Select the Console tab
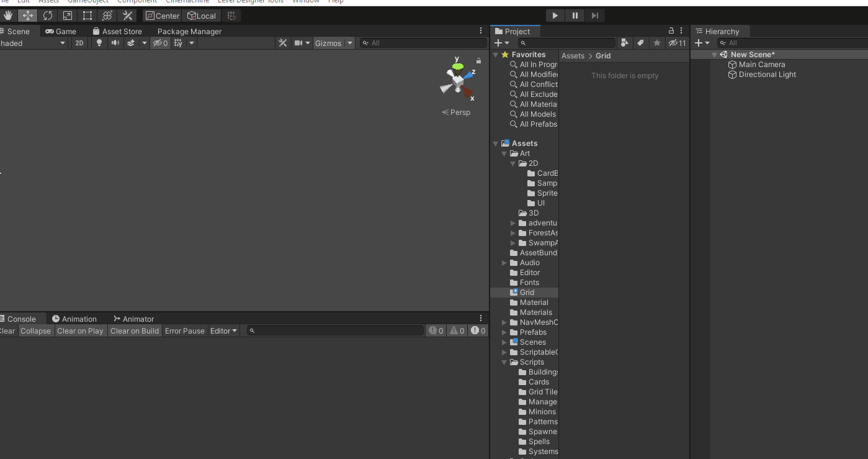Screen dimensions: 868x459 click(21, 319)
